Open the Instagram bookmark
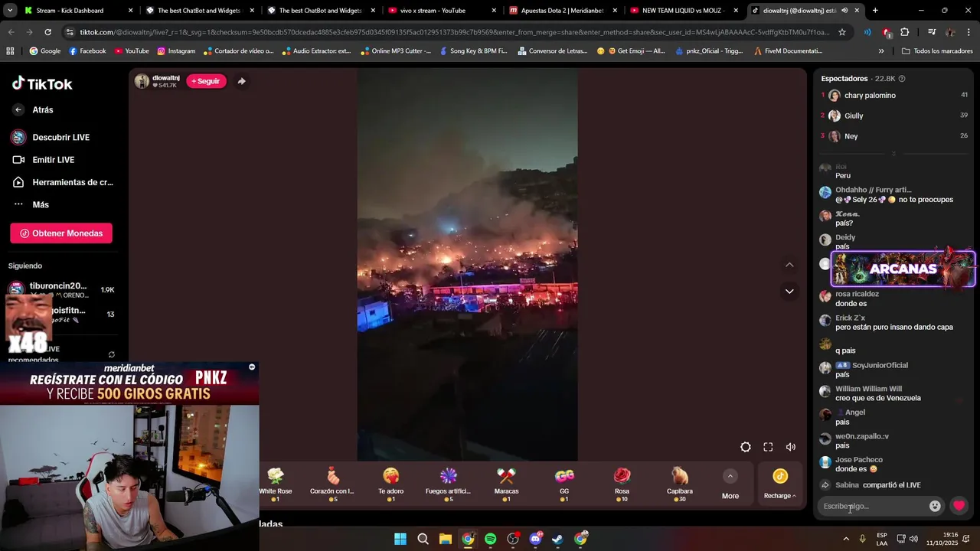This screenshot has width=980, height=551. click(176, 51)
